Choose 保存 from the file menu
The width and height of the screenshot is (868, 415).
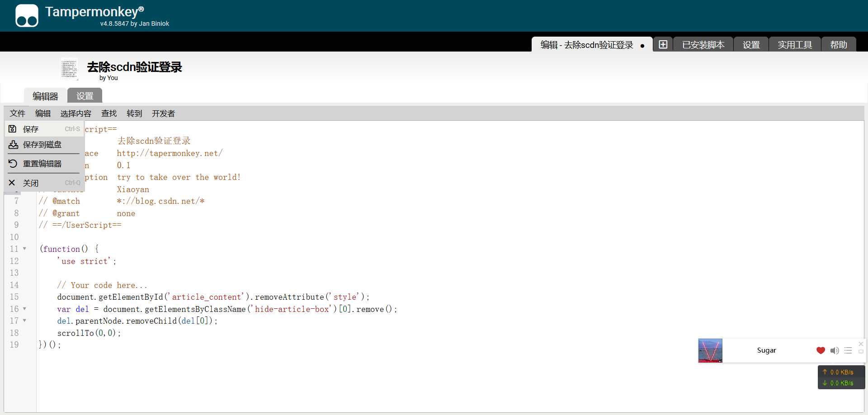pyautogui.click(x=44, y=129)
